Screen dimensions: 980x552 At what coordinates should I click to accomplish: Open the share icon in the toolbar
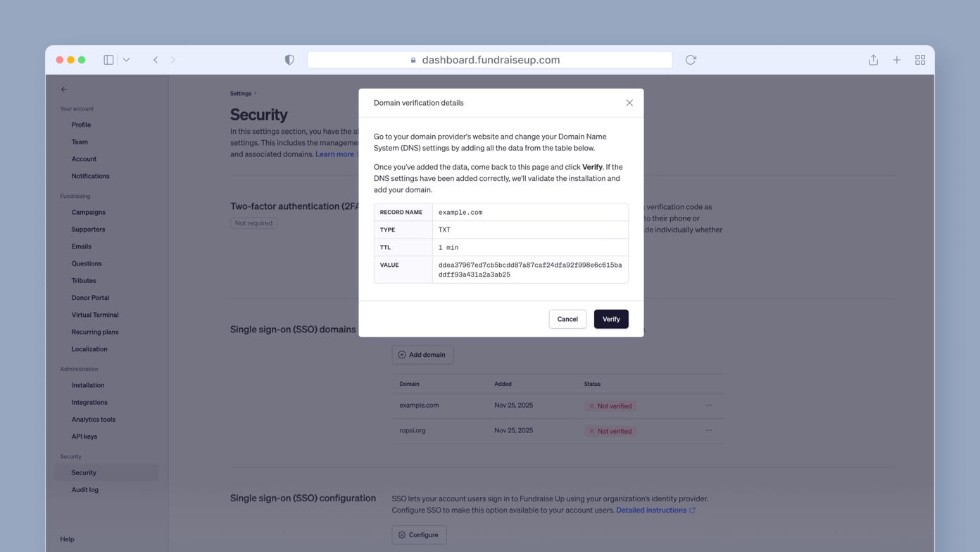[x=873, y=60]
